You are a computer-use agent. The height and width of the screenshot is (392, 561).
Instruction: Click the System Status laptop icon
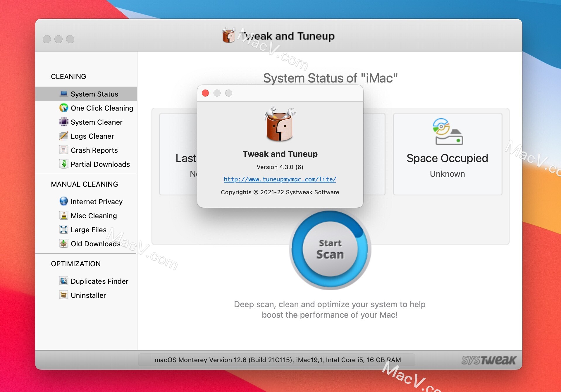point(63,94)
